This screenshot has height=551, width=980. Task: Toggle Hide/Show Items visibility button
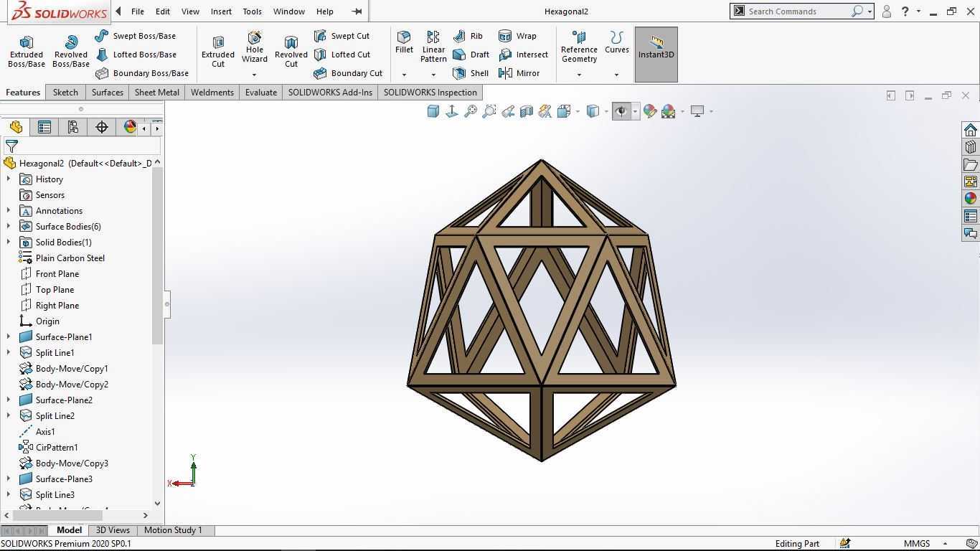coord(621,111)
